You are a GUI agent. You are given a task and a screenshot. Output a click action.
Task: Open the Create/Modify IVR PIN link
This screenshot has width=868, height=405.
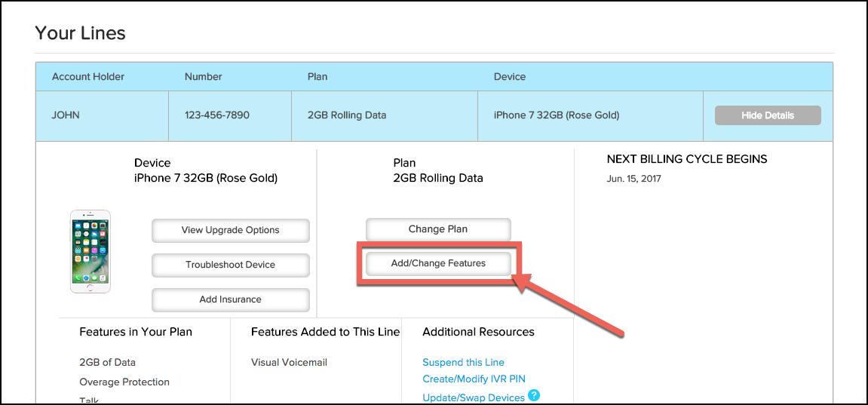coord(474,379)
